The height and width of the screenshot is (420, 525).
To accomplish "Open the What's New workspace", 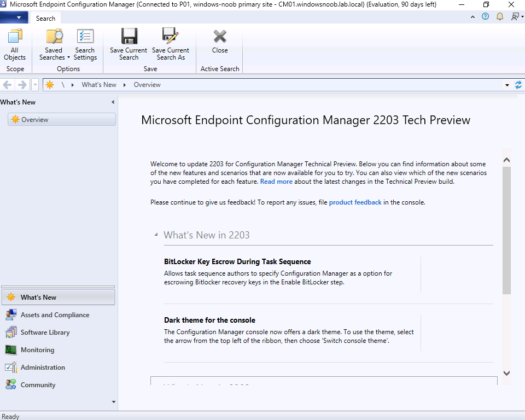I will click(x=59, y=297).
